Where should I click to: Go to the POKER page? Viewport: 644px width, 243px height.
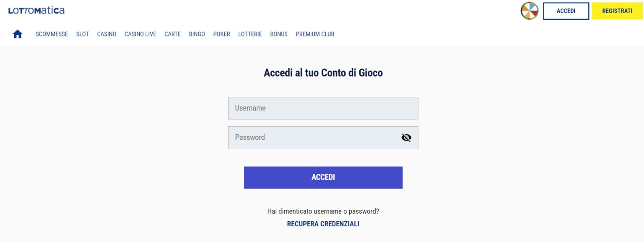click(x=221, y=34)
